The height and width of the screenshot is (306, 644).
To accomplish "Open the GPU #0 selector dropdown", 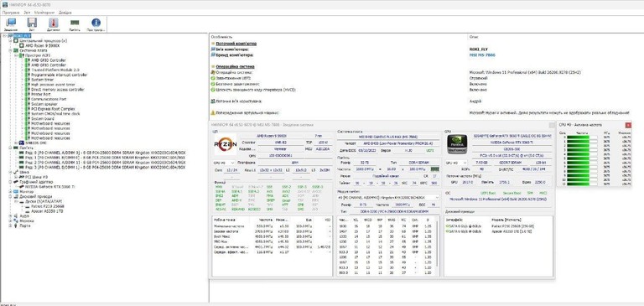I will point(457,163).
